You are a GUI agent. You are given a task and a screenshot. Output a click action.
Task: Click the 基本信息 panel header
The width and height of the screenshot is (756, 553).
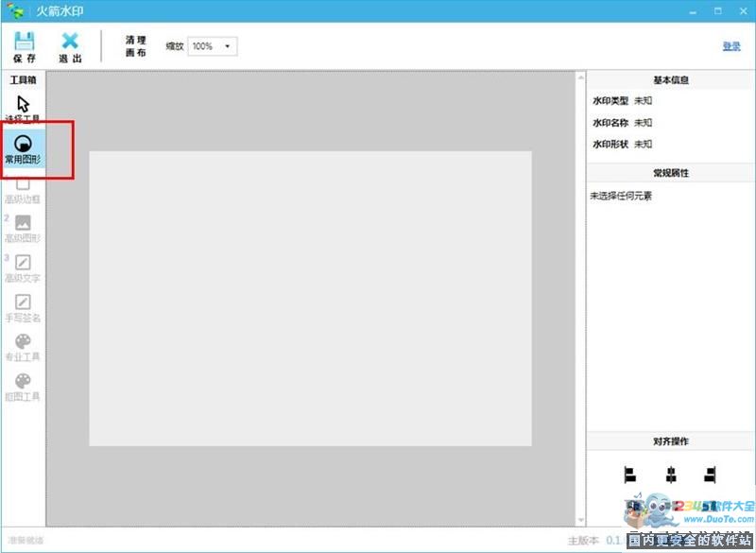(x=670, y=80)
